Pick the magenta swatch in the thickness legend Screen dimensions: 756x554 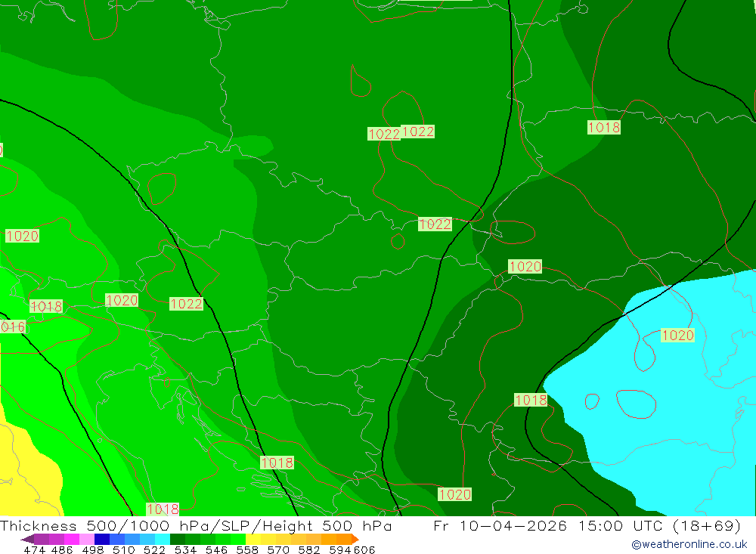pyautogui.click(x=71, y=539)
